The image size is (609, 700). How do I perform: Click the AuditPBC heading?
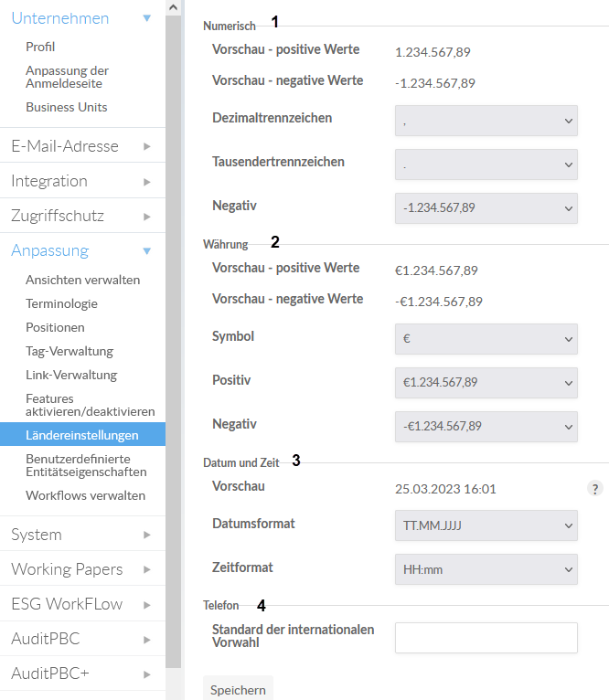tap(45, 640)
